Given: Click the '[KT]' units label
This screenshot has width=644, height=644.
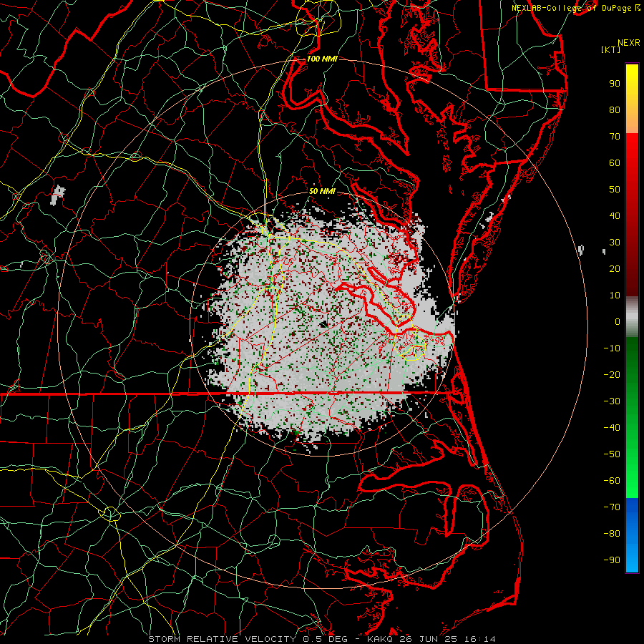Looking at the screenshot, I should pyautogui.click(x=611, y=49).
